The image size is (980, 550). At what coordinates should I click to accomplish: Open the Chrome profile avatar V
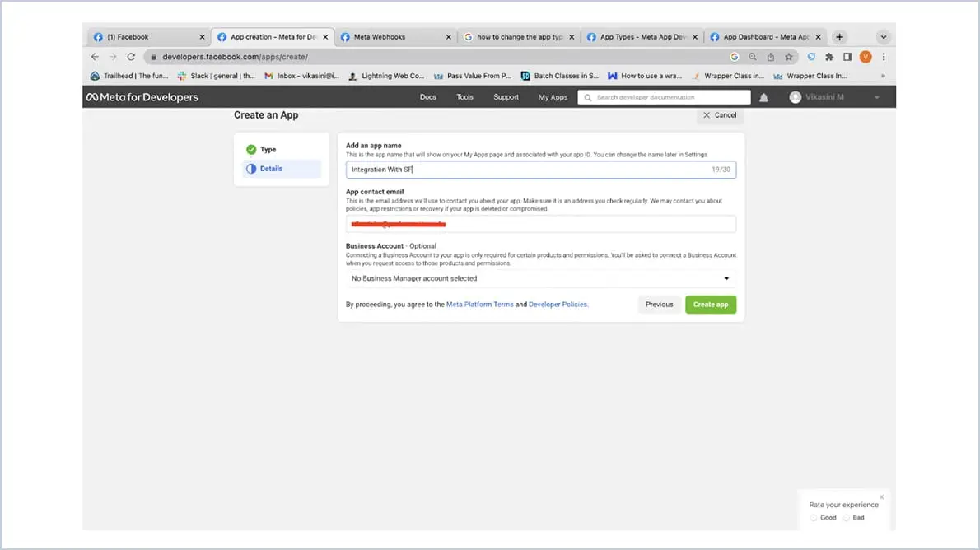tap(866, 57)
